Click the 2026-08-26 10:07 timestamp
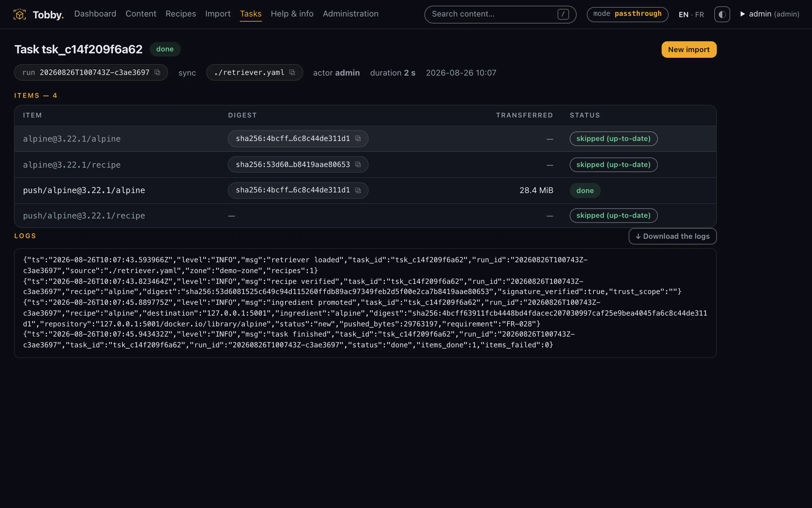The image size is (812, 508). 461,73
